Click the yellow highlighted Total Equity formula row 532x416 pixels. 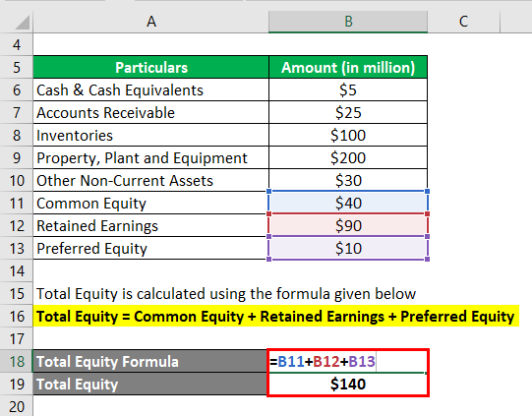point(276,317)
